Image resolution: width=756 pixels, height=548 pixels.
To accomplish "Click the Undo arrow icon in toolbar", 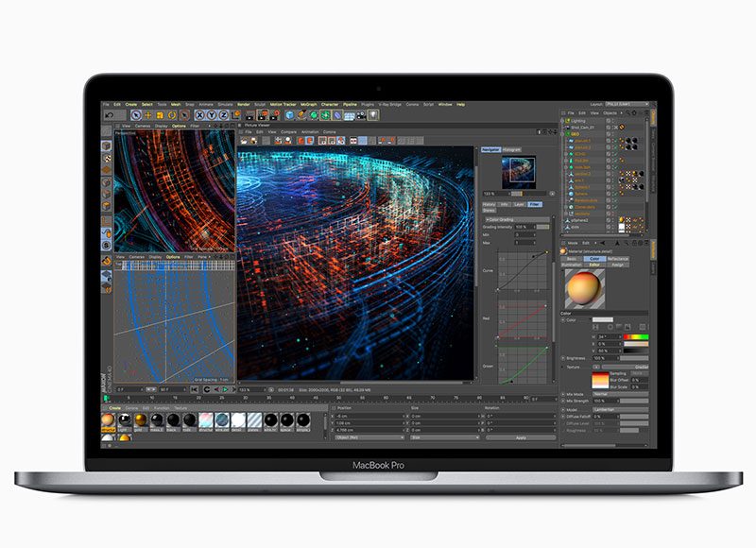I will point(108,114).
